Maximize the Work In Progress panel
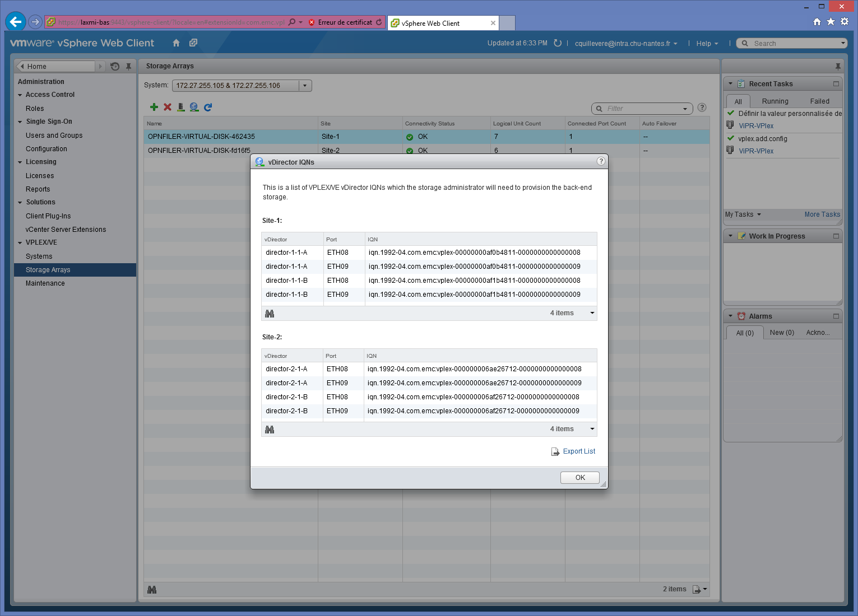The image size is (858, 616). point(836,236)
